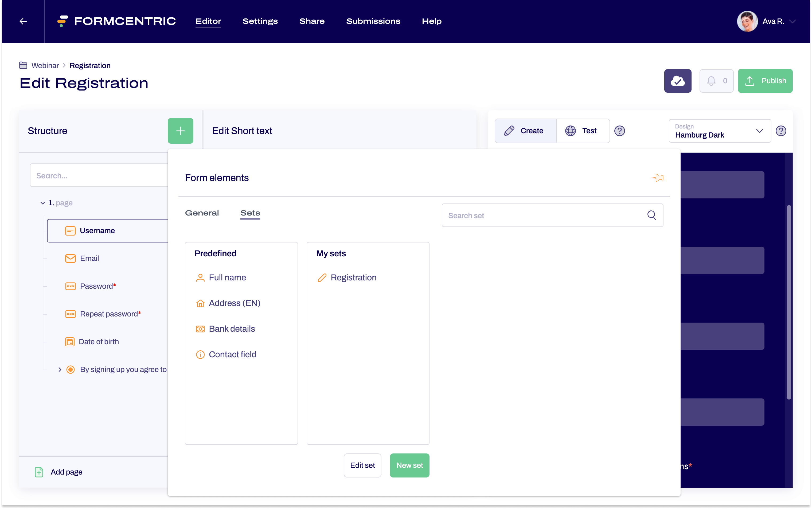Click the 'New set' button

410,465
